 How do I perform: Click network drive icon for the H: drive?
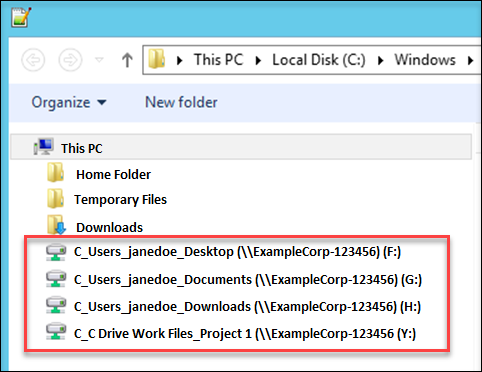coord(56,305)
